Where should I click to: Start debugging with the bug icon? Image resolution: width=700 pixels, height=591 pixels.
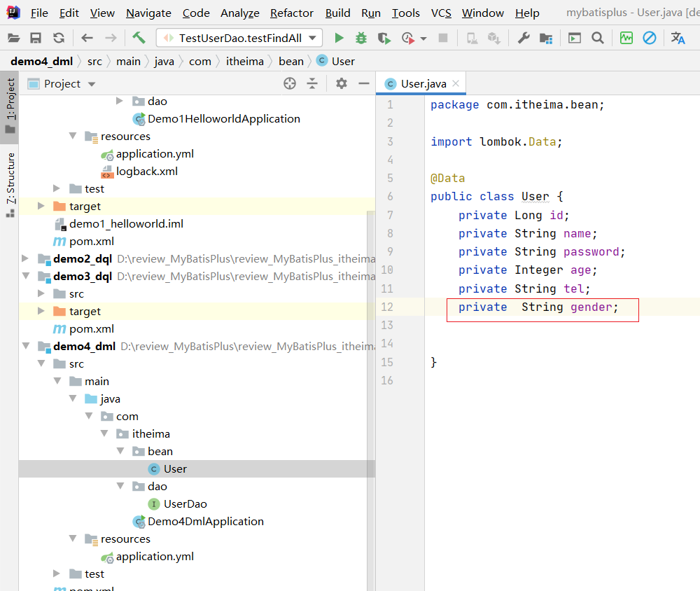pyautogui.click(x=361, y=38)
